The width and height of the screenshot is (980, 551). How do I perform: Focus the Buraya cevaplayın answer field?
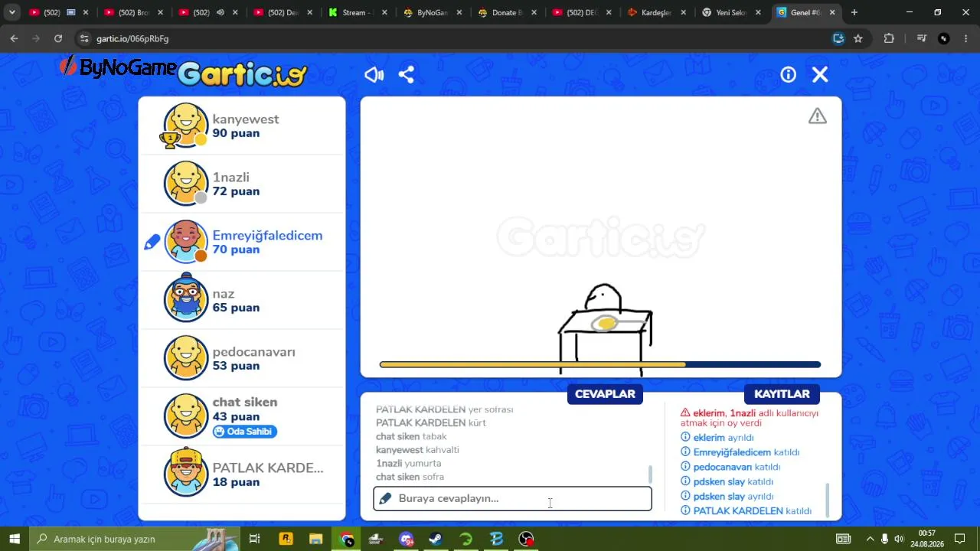512,498
